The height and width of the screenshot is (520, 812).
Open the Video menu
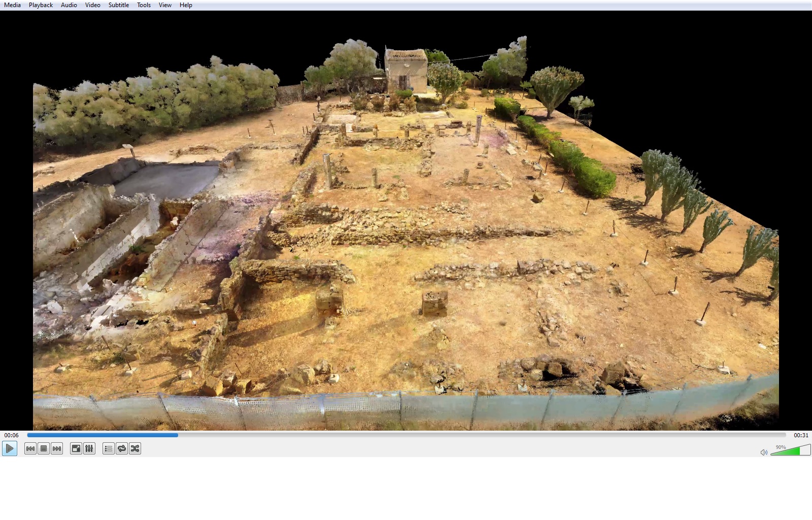(93, 5)
